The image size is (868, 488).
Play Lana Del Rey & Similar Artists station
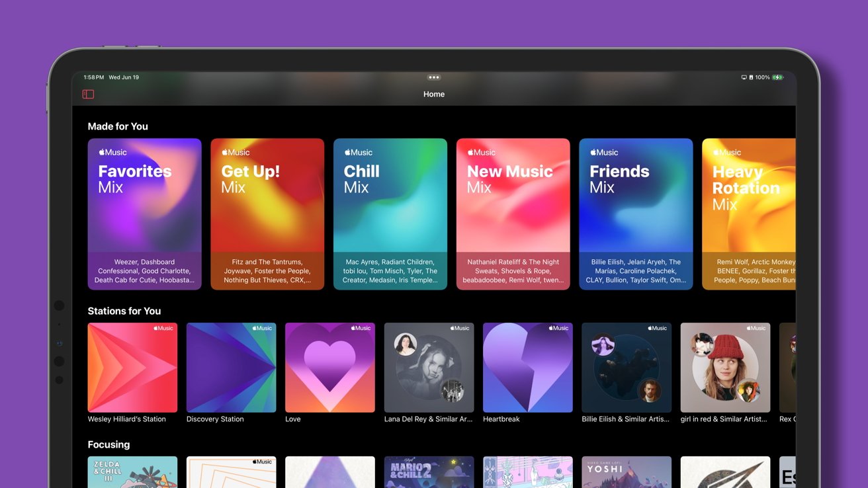[429, 368]
